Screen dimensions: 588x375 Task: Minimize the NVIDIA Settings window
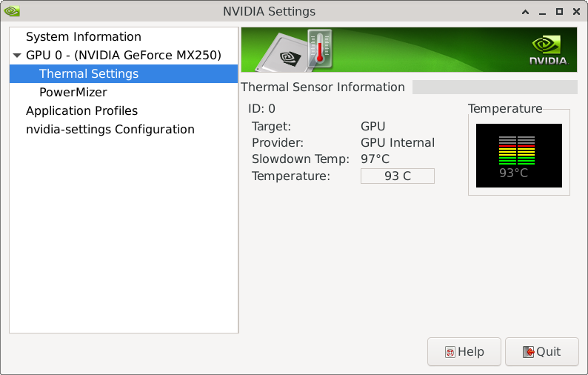[x=542, y=11]
